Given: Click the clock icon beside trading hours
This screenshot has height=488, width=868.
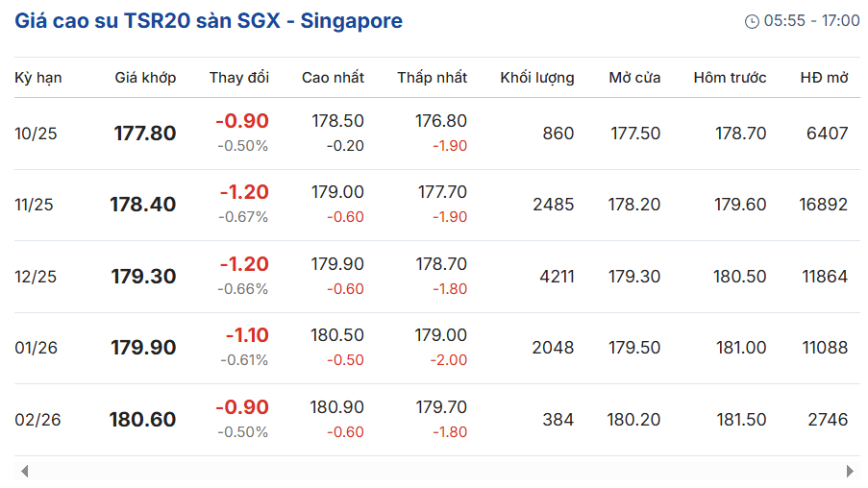Looking at the screenshot, I should 752,21.
